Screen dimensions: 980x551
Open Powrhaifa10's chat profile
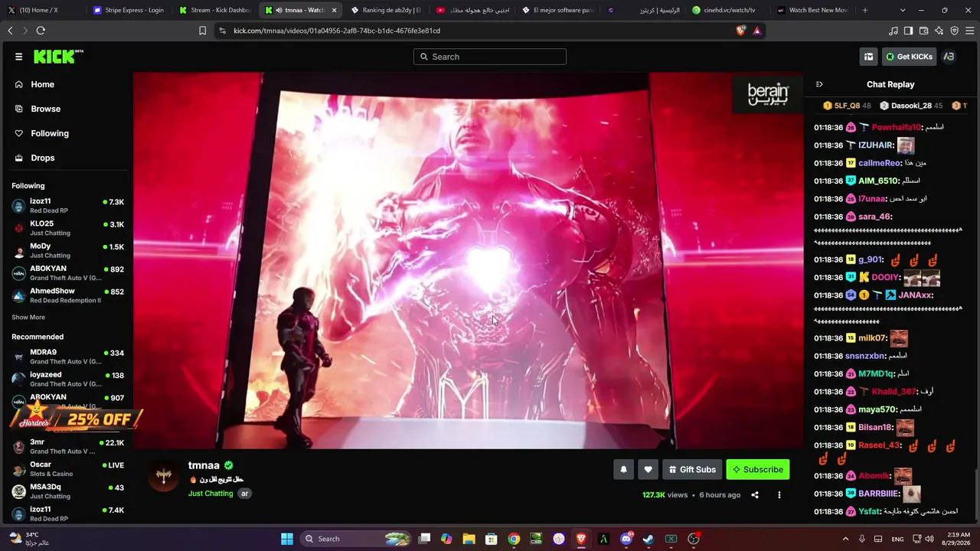[896, 127]
